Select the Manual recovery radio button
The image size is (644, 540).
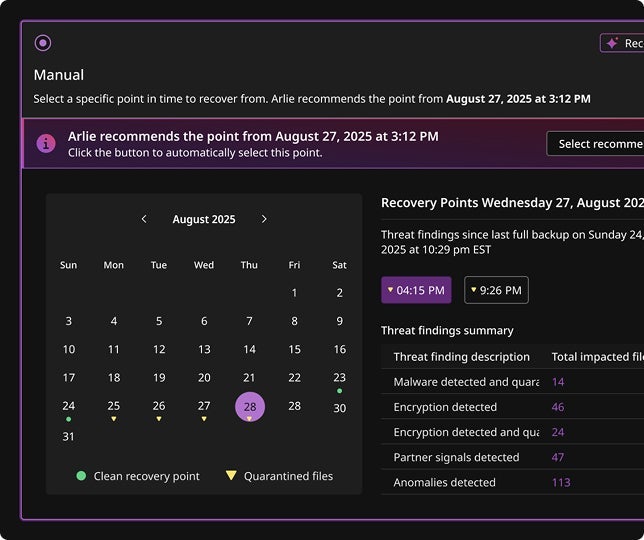coord(42,43)
